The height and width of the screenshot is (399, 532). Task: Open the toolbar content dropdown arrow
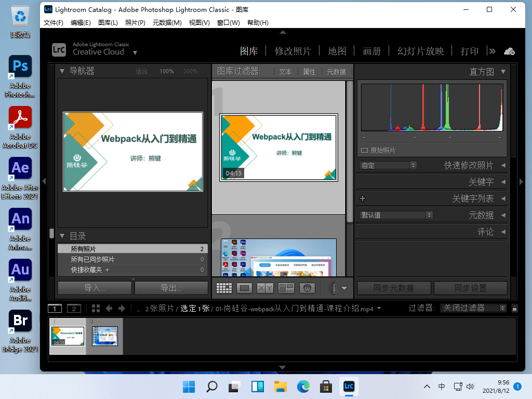[344, 288]
